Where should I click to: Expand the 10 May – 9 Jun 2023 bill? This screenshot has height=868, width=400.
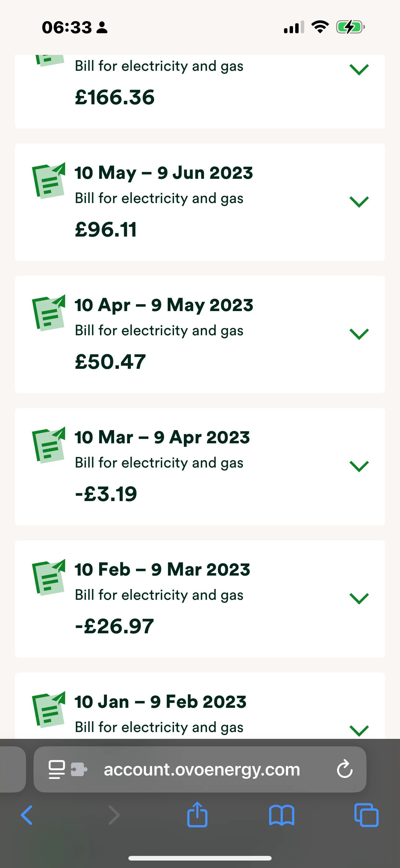coord(359,202)
